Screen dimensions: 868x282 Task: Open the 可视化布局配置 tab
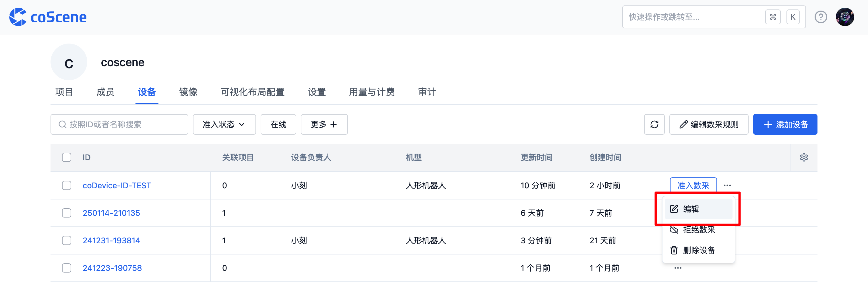point(253,92)
